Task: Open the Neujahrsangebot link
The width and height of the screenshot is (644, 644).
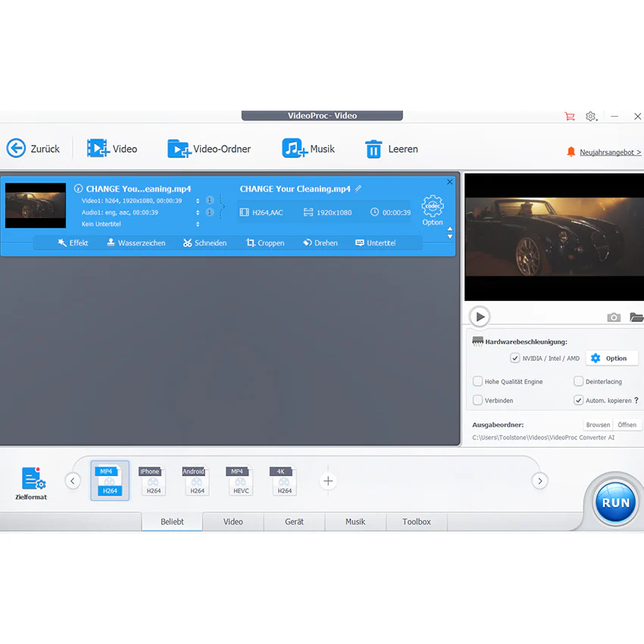Action: pyautogui.click(x=611, y=152)
